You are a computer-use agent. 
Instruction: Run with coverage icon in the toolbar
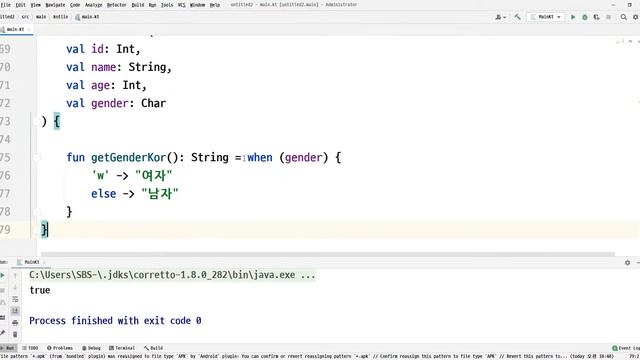point(596,17)
